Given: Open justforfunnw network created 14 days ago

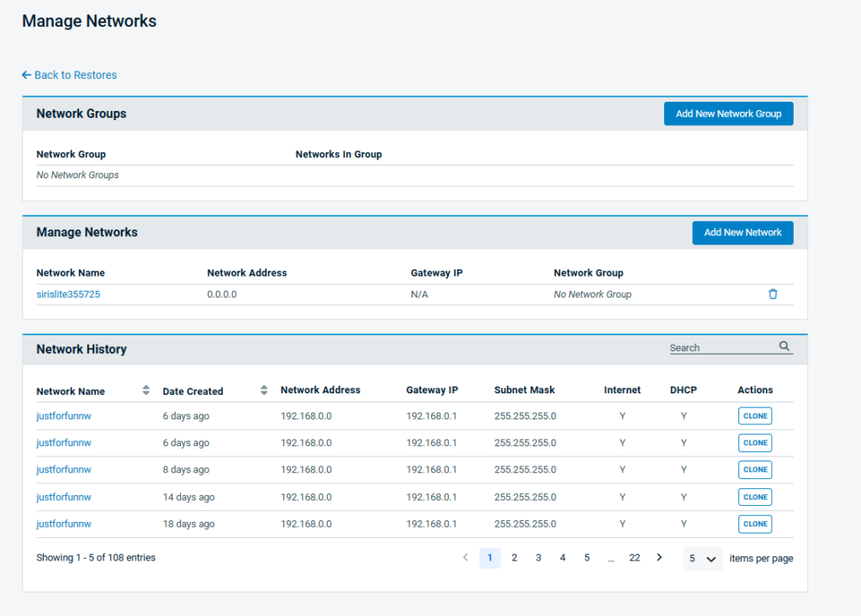Looking at the screenshot, I should click(64, 498).
